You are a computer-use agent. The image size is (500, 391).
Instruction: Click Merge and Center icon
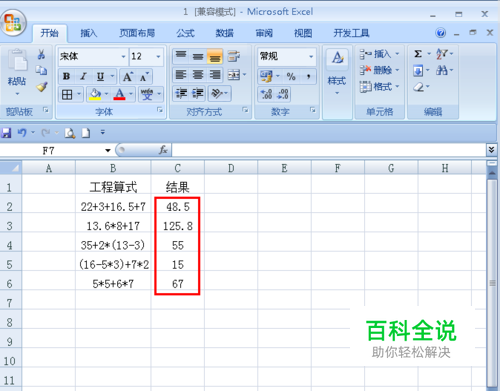pyautogui.click(x=234, y=75)
